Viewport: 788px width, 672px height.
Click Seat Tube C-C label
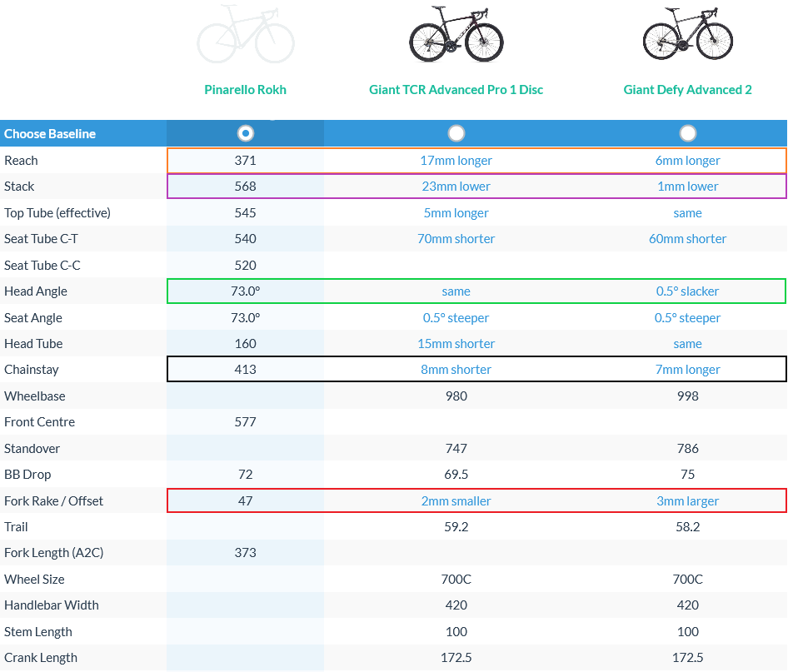(42, 265)
